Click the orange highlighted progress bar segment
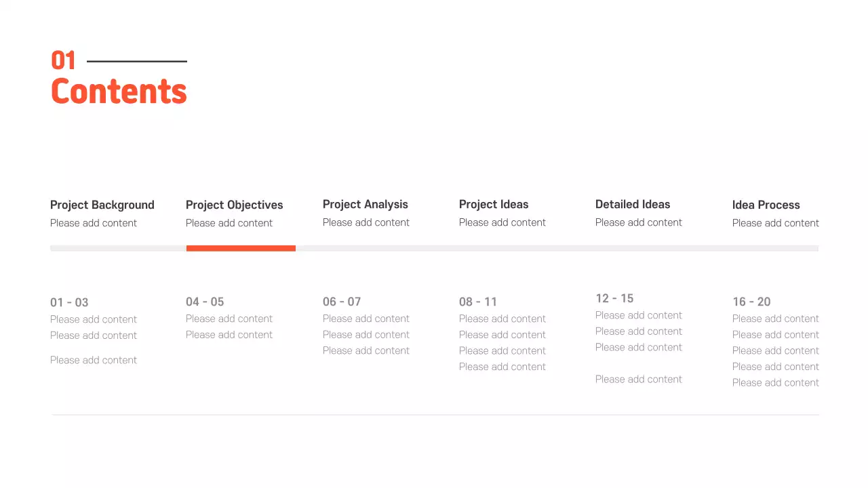Image resolution: width=868 pixels, height=488 pixels. [x=241, y=248]
